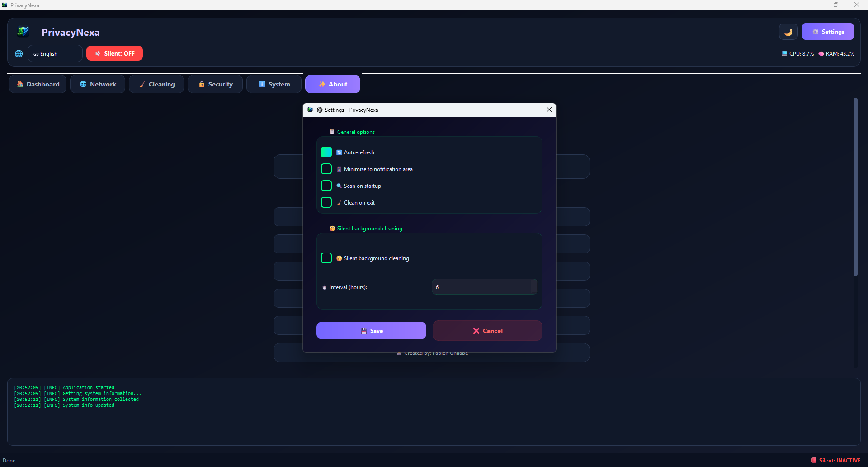Viewport: 868px width, 467px height.
Task: Toggle the Silent: OFF button
Action: 114,53
